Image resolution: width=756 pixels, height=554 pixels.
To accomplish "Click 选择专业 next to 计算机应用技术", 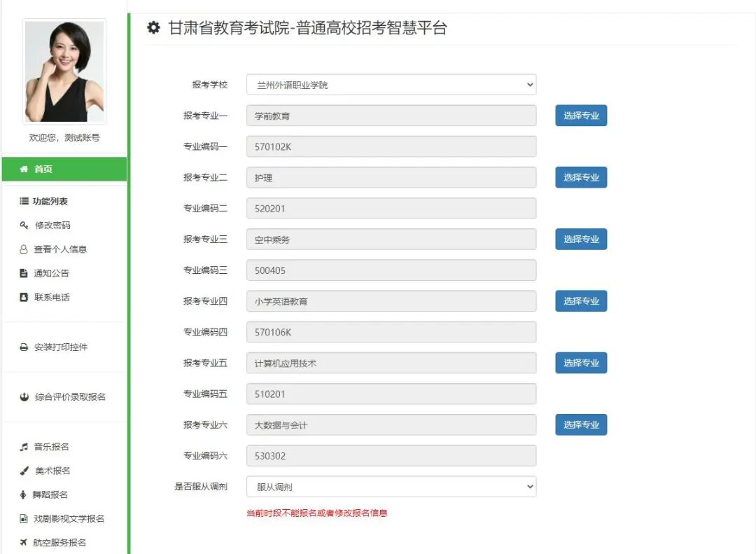I will pyautogui.click(x=581, y=363).
